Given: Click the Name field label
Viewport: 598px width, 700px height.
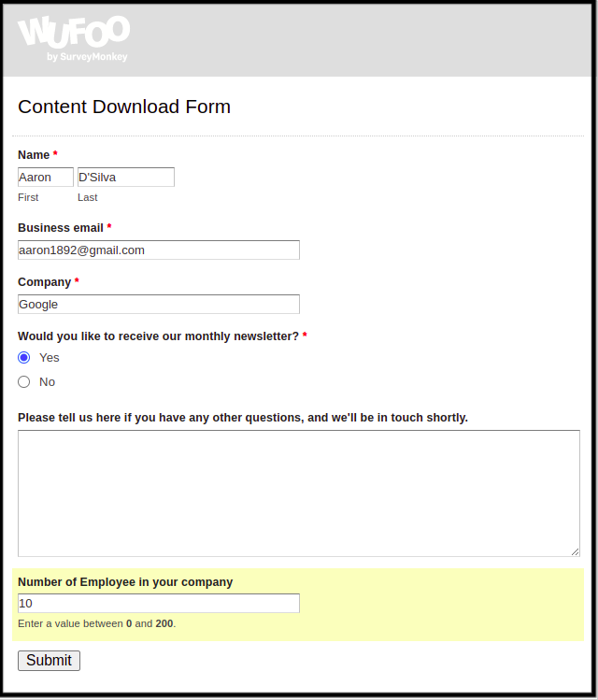Looking at the screenshot, I should pos(34,155).
